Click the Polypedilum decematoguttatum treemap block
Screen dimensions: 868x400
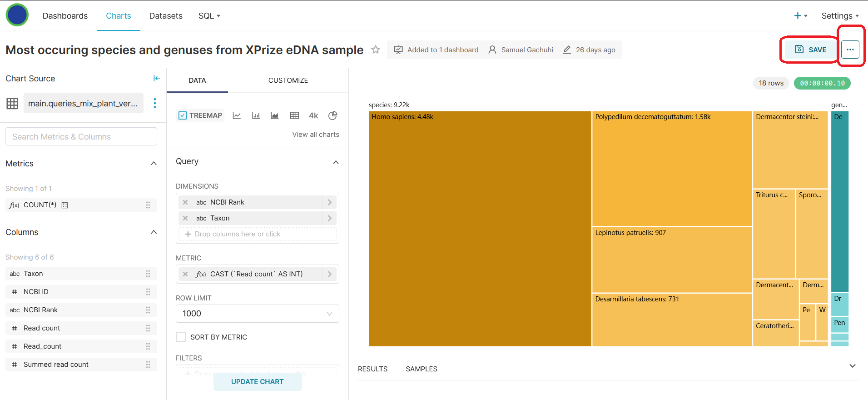(x=672, y=169)
